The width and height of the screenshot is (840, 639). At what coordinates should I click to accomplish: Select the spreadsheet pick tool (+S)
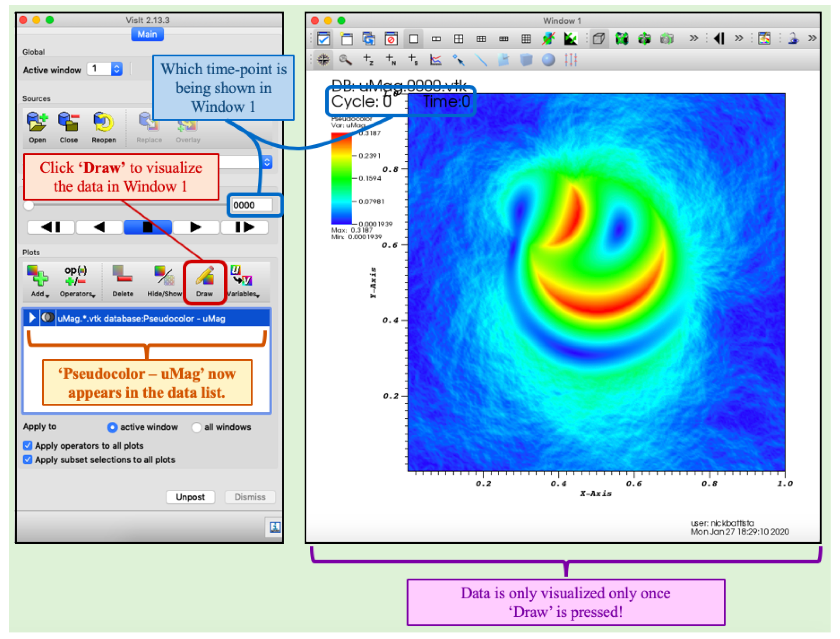pos(413,60)
